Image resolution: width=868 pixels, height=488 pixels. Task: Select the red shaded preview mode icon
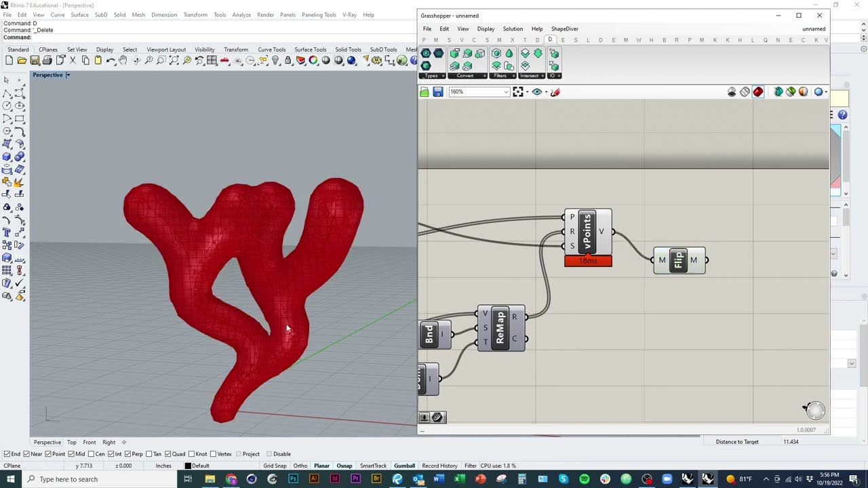point(758,91)
